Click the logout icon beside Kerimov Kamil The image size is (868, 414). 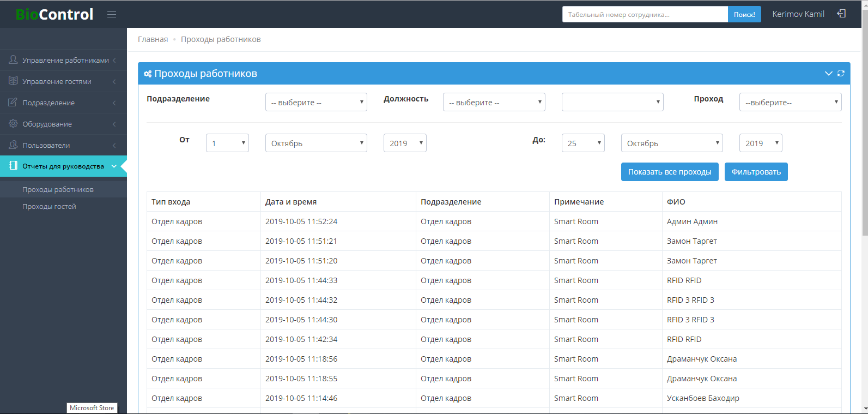pos(841,14)
